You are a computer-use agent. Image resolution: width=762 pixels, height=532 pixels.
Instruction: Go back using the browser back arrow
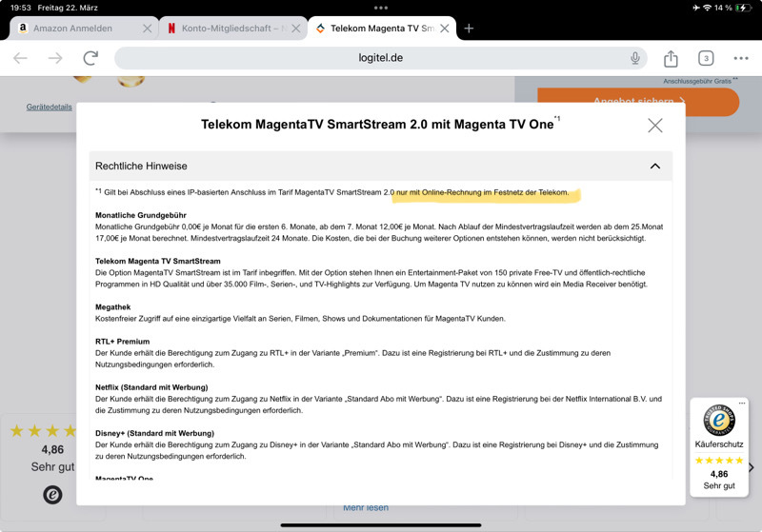(x=21, y=58)
